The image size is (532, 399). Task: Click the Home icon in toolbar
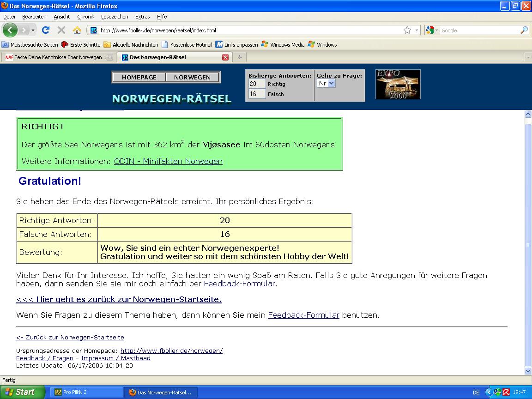coord(77,30)
